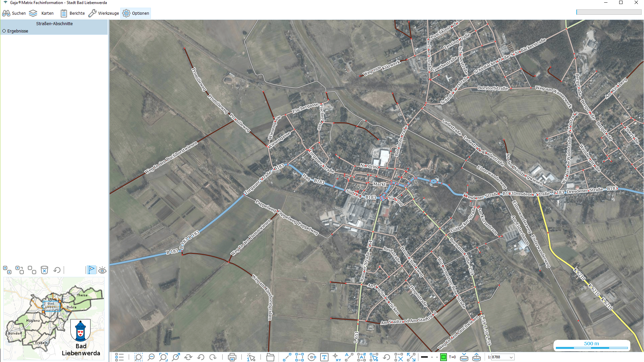The image size is (644, 362).
Task: Click the green fill color swatch
Action: [443, 357]
